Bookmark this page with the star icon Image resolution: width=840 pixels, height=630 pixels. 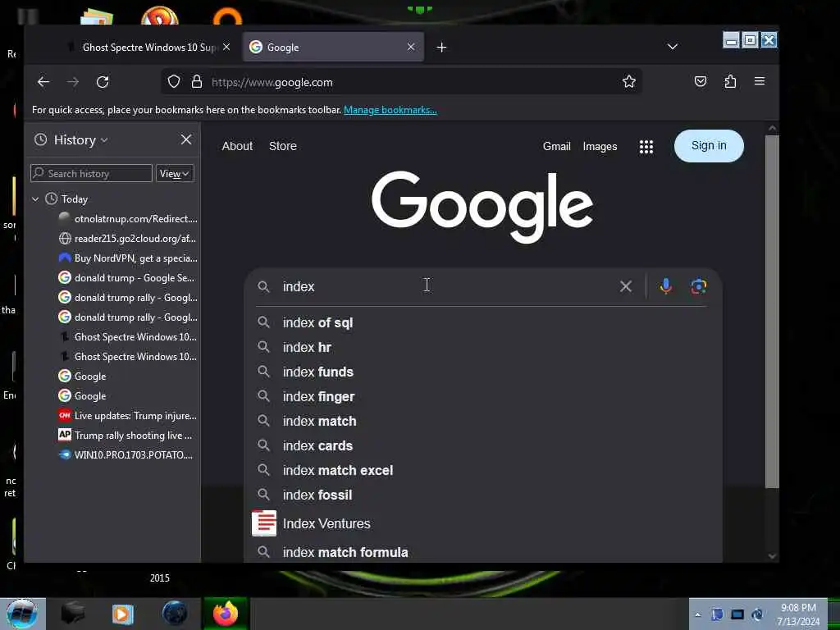click(629, 81)
